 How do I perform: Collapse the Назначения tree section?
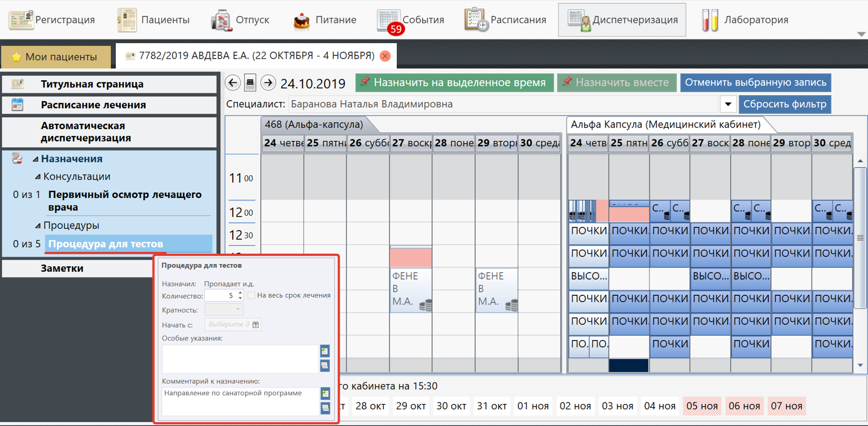point(36,159)
